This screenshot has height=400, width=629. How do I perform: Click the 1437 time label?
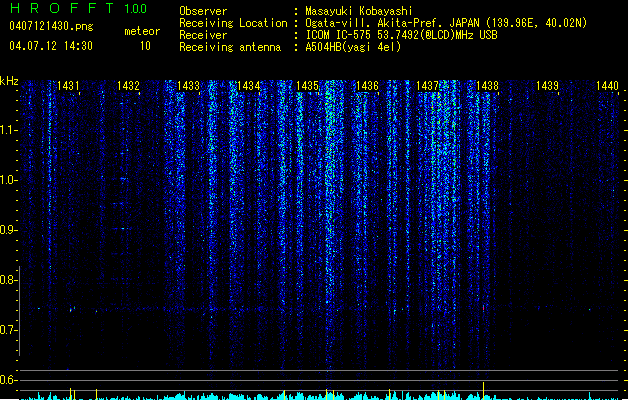[427, 86]
